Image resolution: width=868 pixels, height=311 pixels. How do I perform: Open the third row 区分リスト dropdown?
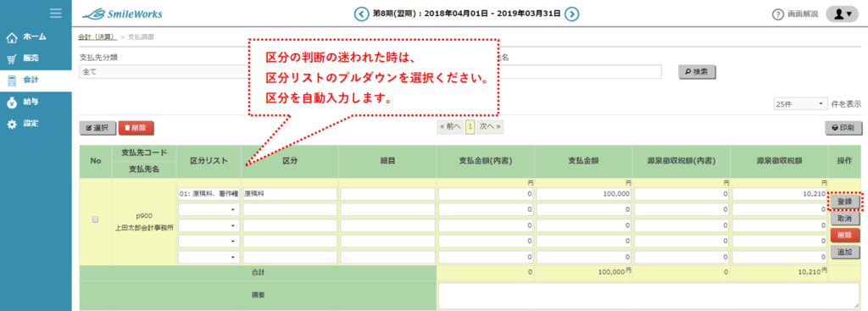coord(209,225)
